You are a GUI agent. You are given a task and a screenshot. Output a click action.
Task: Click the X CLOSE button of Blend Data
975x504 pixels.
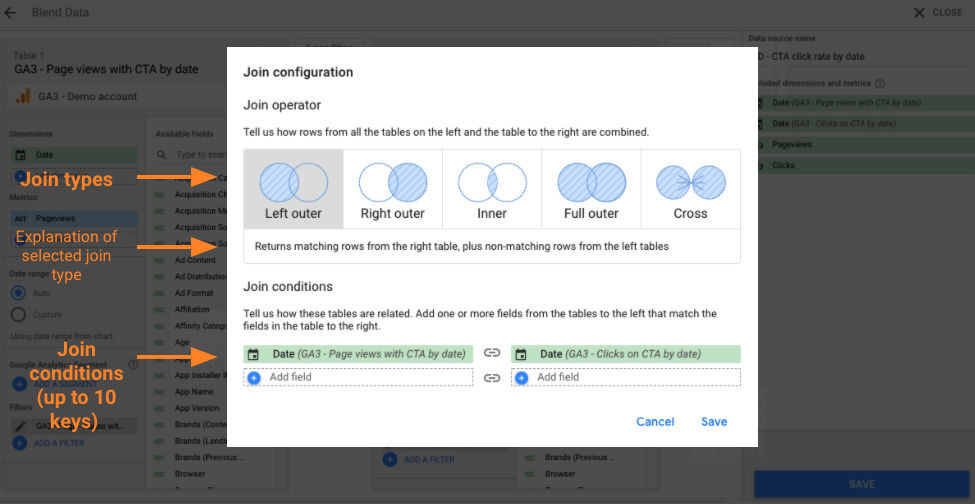(937, 12)
